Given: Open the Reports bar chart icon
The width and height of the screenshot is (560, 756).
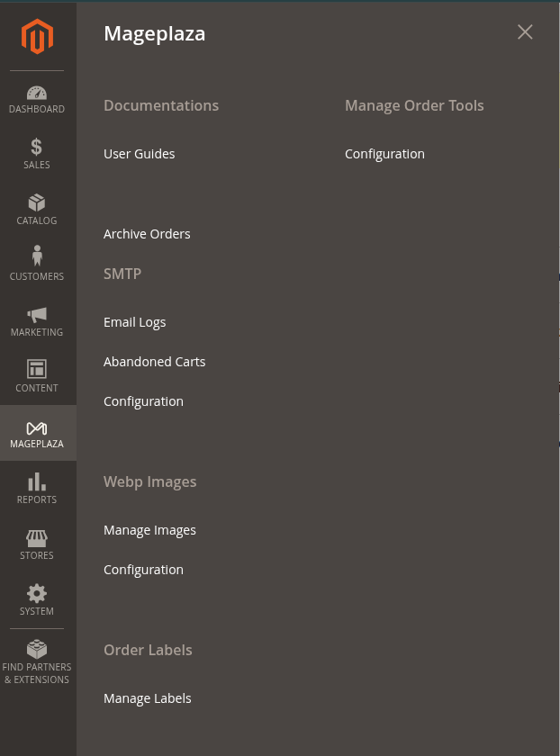Looking at the screenshot, I should click(x=37, y=482).
